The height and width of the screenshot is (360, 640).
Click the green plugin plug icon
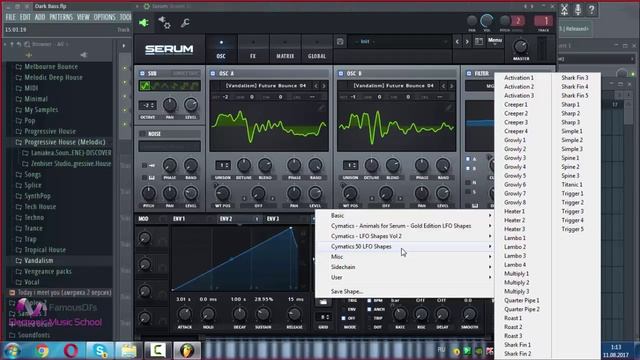coord(144,23)
